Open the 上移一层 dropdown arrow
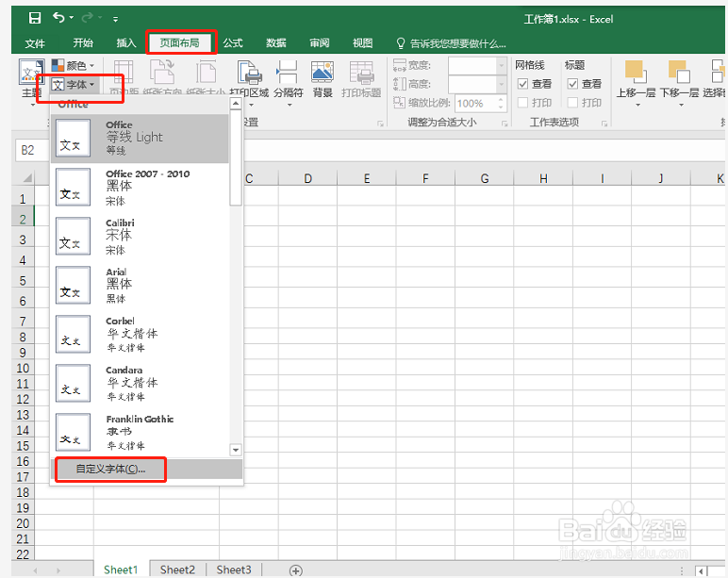The image size is (728, 578). tap(637, 105)
